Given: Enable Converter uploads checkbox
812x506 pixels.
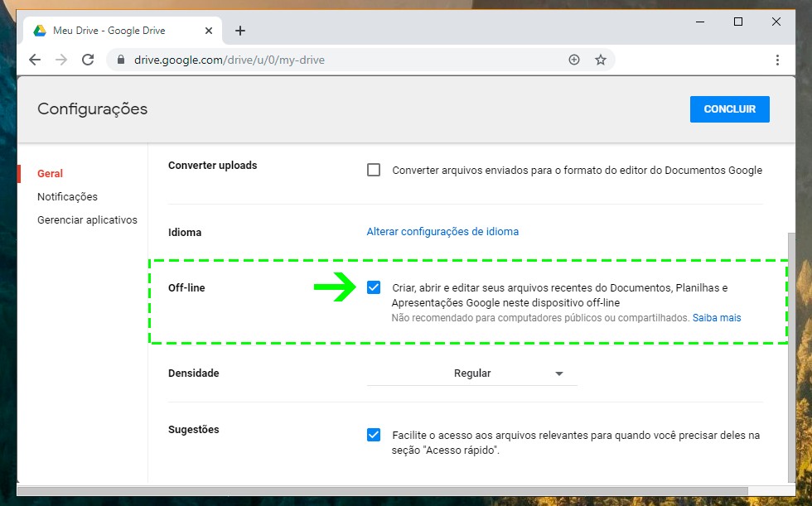Looking at the screenshot, I should click(x=374, y=170).
